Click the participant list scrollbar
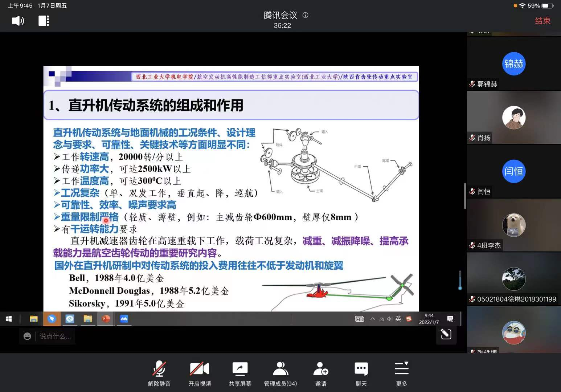 tap(465, 196)
